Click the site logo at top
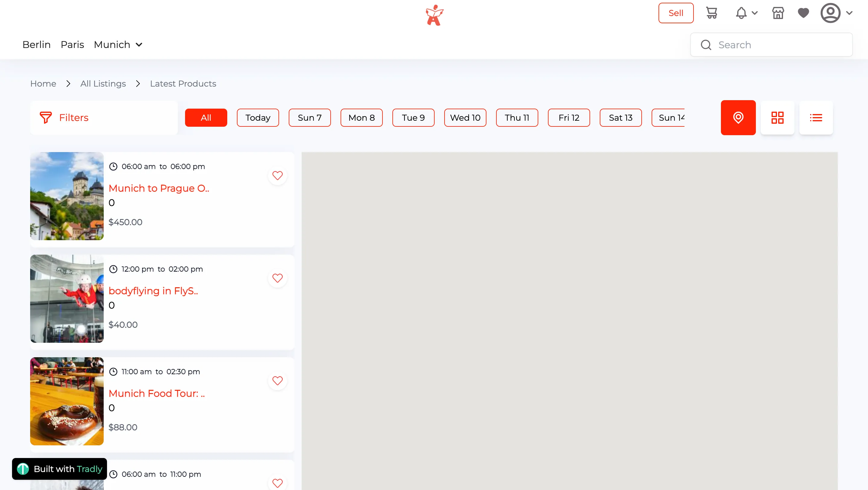This screenshot has width=868, height=490. (434, 15)
